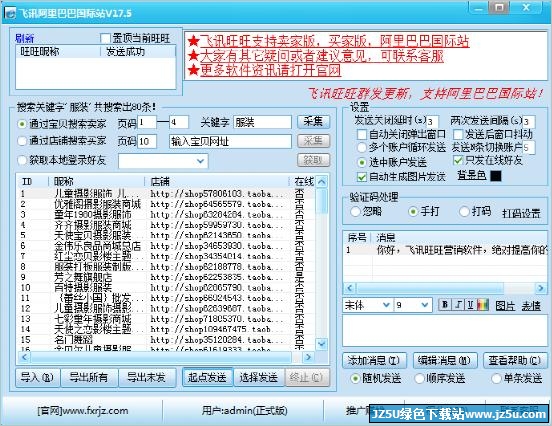Toggle italic text formatting button
This screenshot has width=552, height=426.
tap(458, 305)
